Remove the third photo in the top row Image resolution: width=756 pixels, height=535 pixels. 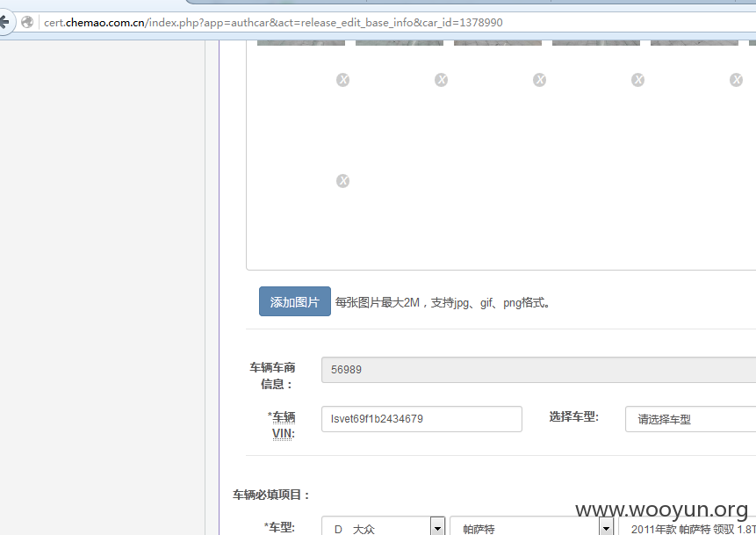coord(539,80)
